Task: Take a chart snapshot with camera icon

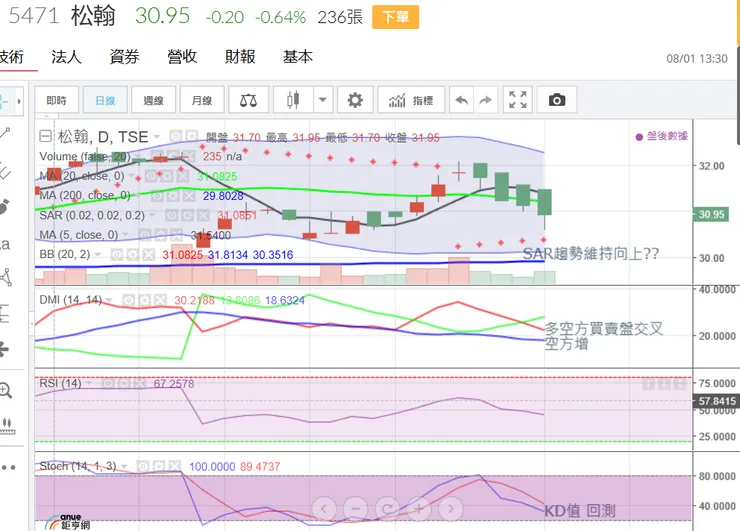Action: click(x=557, y=100)
